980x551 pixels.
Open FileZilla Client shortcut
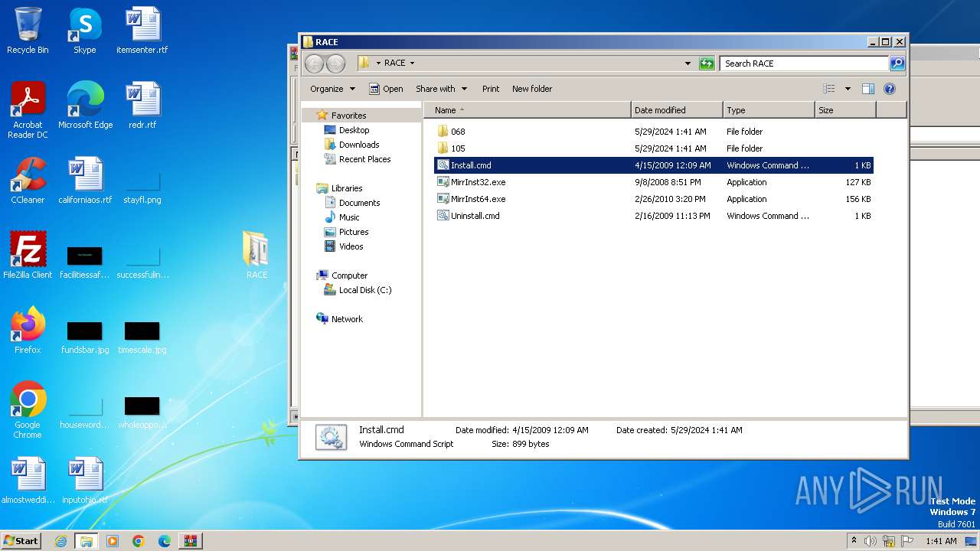(28, 256)
